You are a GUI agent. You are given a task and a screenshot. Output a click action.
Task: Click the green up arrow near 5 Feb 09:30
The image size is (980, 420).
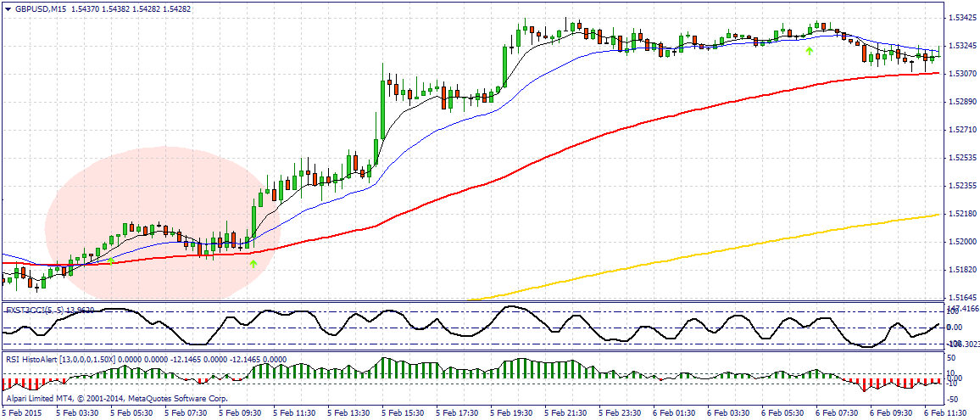point(253,265)
